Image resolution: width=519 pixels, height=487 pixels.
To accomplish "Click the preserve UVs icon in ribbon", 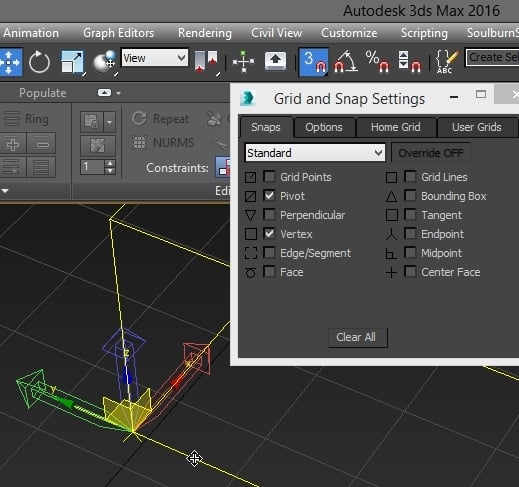I will (92, 122).
